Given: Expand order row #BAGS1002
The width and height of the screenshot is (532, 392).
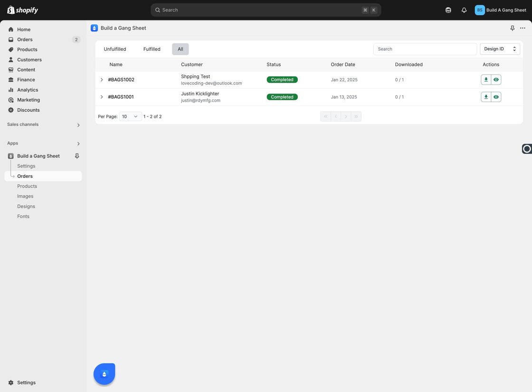Looking at the screenshot, I should [102, 80].
